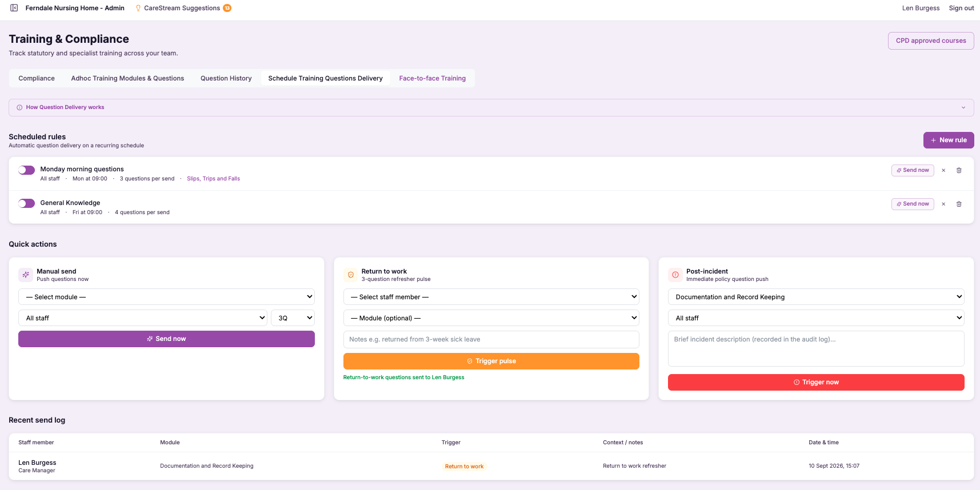The height and width of the screenshot is (490, 980).
Task: Go to the Question History tab
Action: 226,78
